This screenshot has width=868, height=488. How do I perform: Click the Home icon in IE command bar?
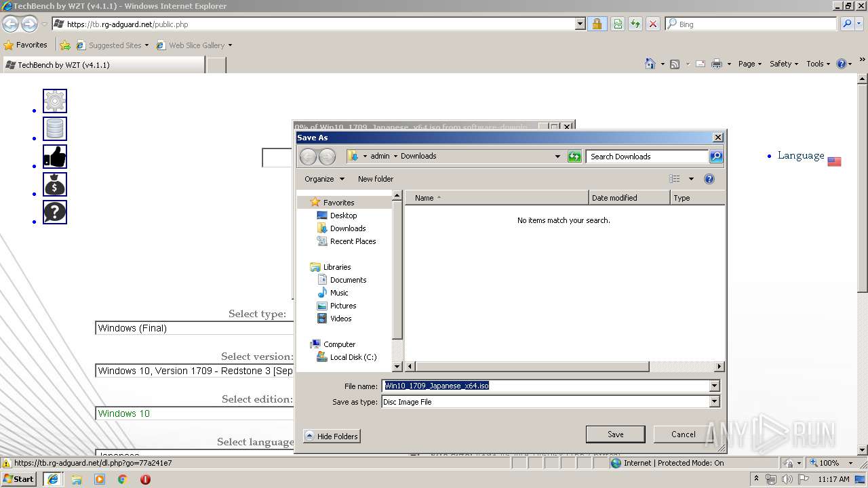[650, 64]
